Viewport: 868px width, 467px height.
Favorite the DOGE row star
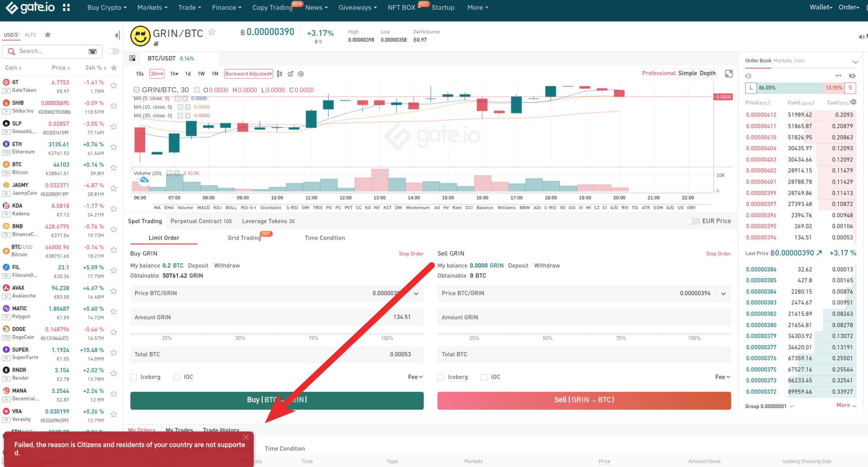coord(114,332)
